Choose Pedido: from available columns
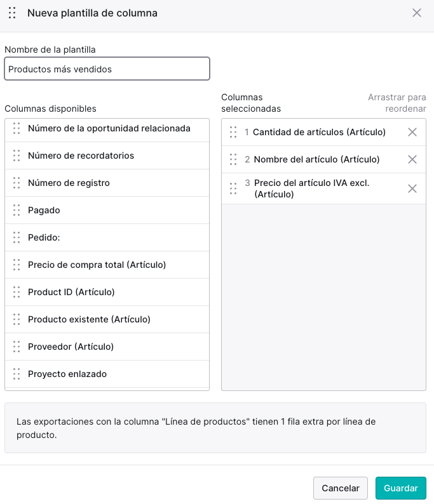This screenshot has width=434, height=504. coord(107,237)
